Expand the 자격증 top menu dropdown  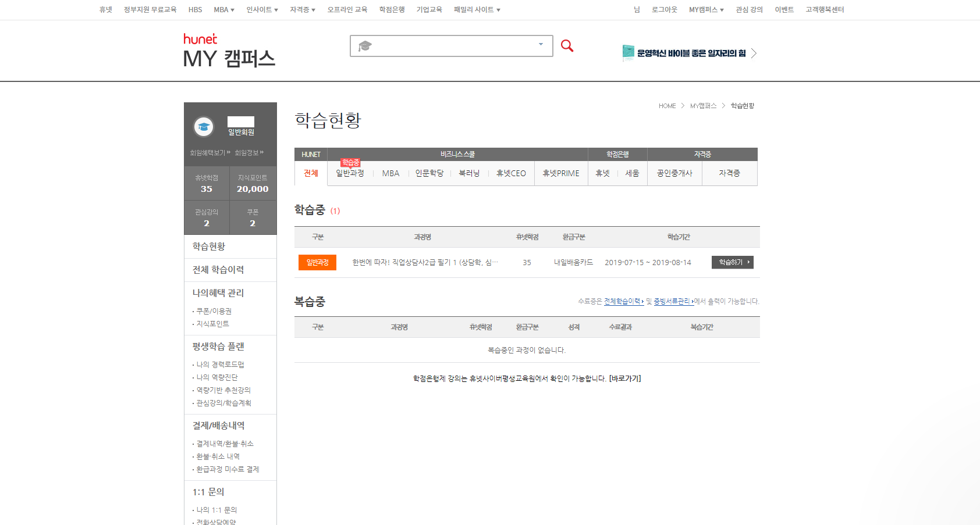[x=303, y=10]
